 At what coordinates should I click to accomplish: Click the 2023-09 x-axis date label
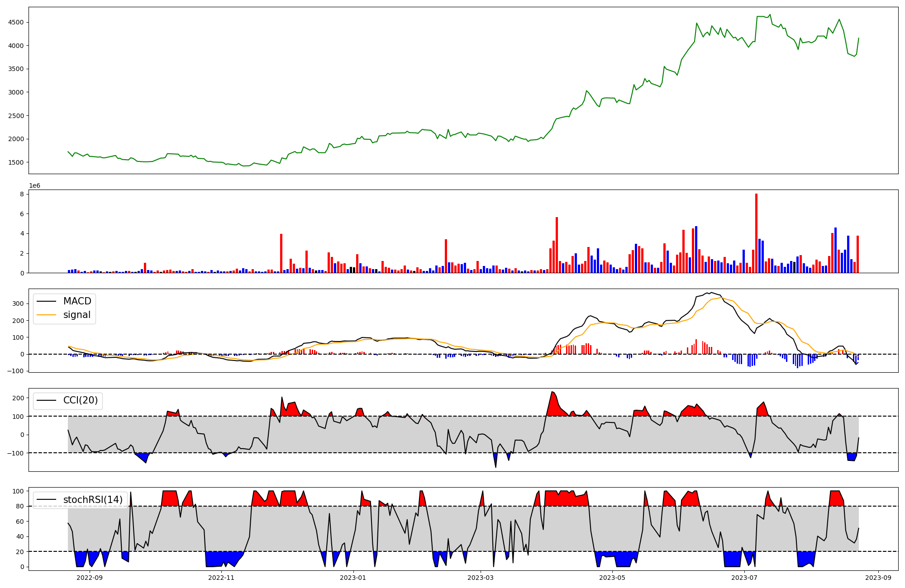[878, 577]
